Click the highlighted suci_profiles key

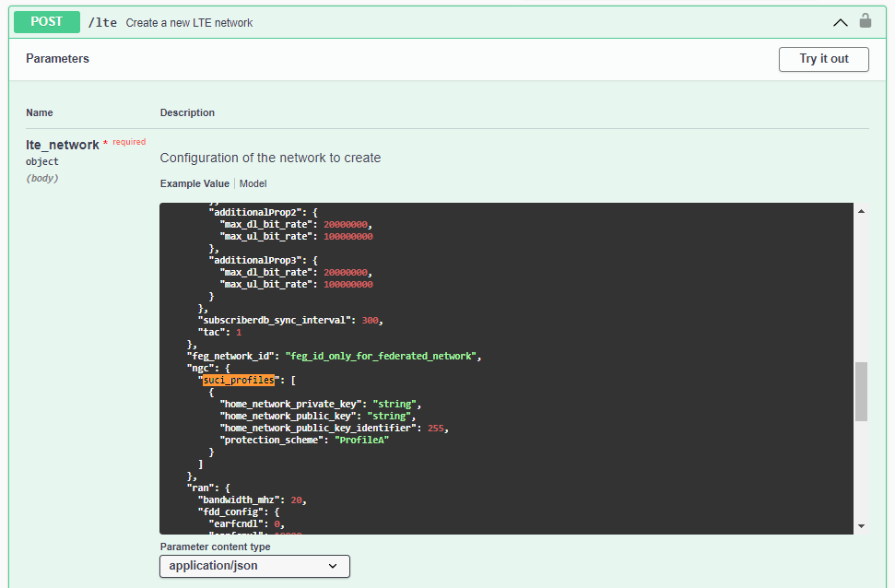pyautogui.click(x=239, y=380)
